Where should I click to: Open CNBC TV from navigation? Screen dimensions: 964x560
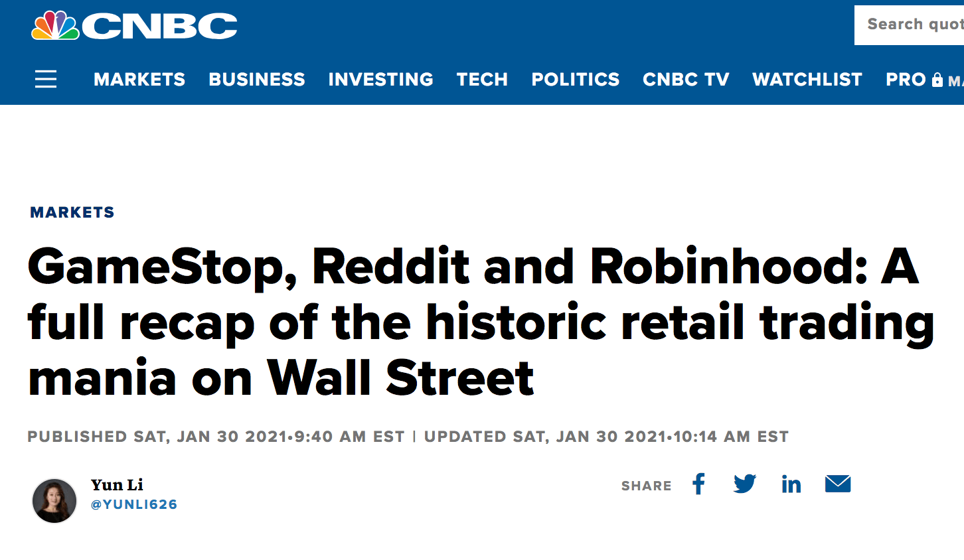point(686,80)
